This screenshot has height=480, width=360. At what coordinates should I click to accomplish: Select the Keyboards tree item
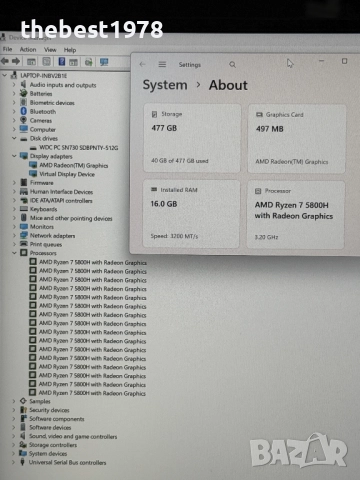pyautogui.click(x=43, y=209)
